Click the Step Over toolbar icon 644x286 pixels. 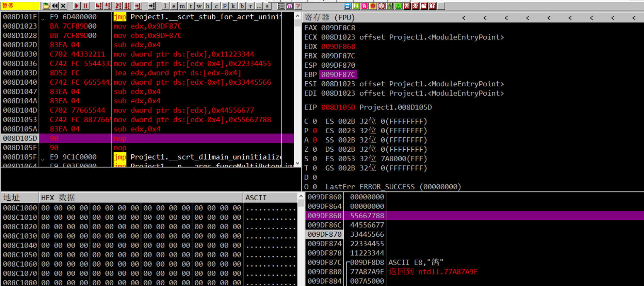coord(107,6)
